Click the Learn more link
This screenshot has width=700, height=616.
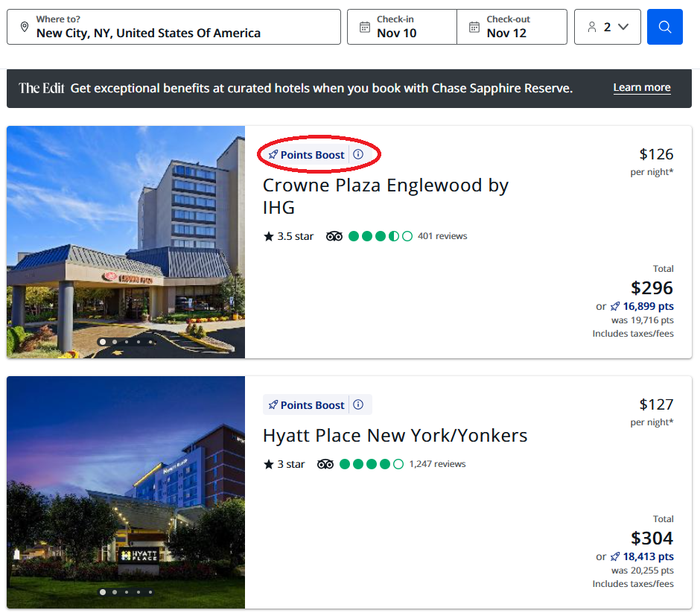pyautogui.click(x=641, y=88)
